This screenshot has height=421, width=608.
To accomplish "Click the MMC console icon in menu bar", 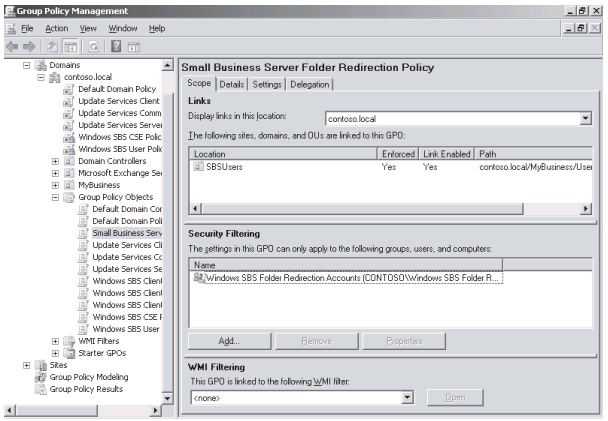I will pyautogui.click(x=11, y=28).
